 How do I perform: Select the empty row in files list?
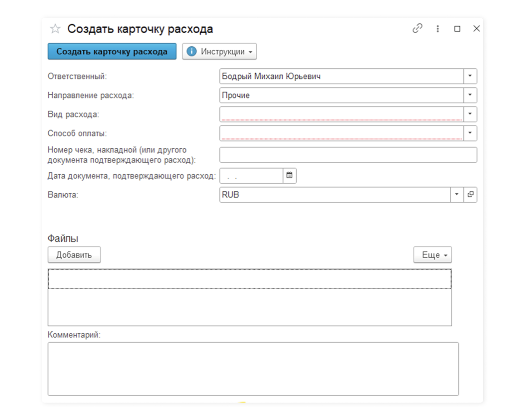pos(249,279)
